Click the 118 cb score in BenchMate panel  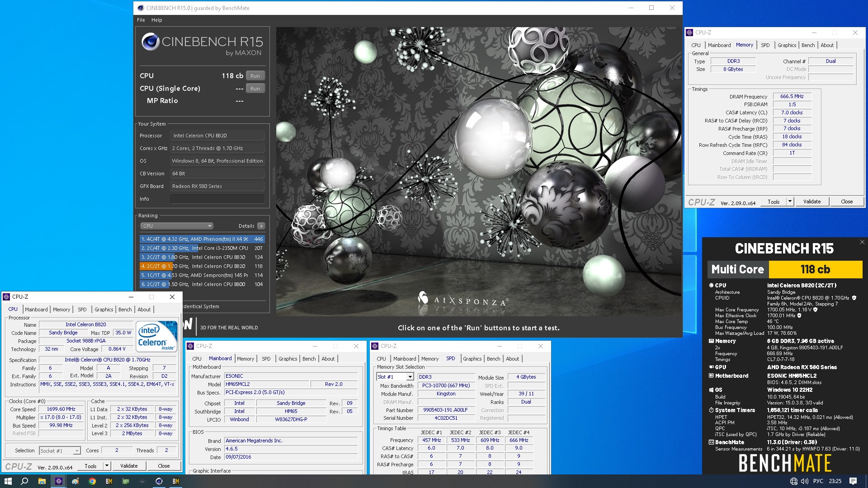(x=815, y=269)
